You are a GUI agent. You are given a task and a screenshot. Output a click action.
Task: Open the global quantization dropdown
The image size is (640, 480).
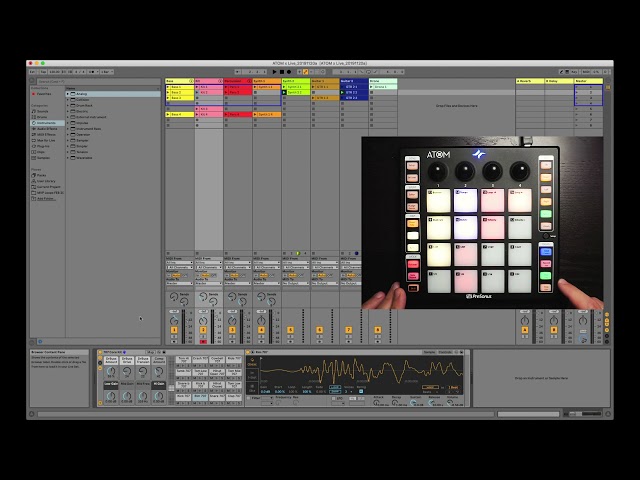[x=107, y=72]
